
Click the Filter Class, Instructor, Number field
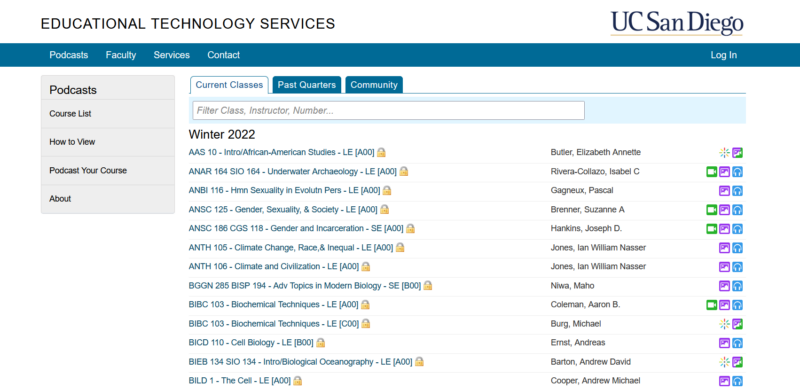click(388, 110)
